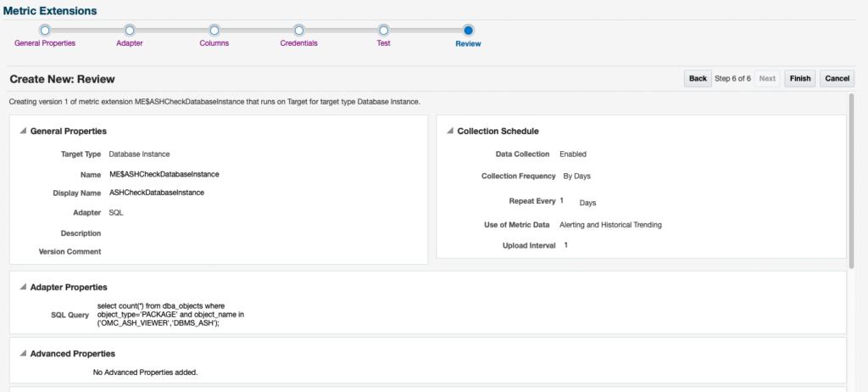
Task: Collapse the Collection Schedule section
Action: (x=451, y=131)
